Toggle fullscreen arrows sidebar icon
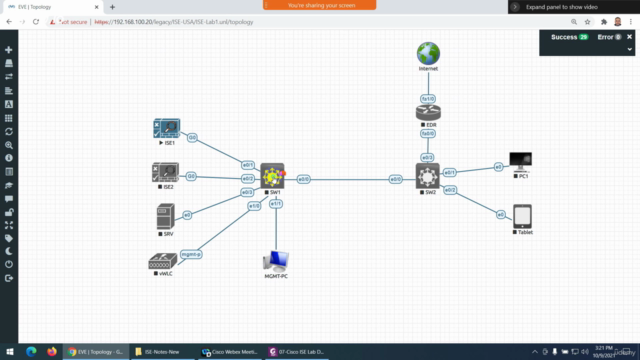 (x=9, y=225)
